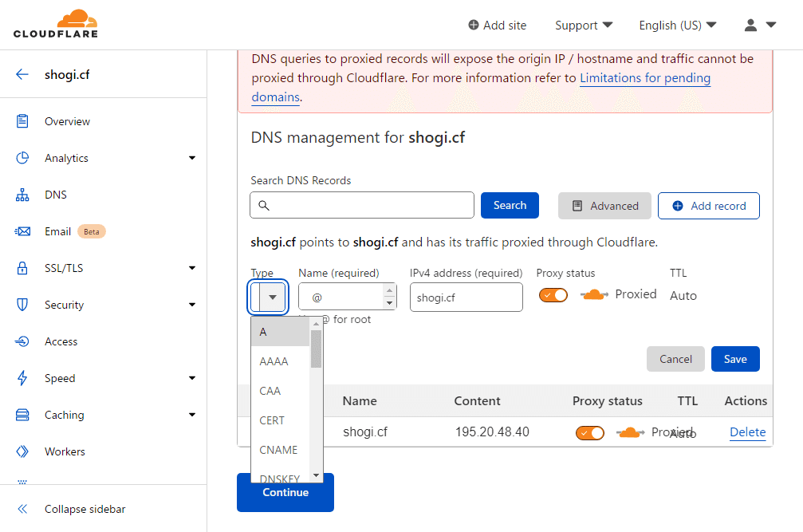Screen dimensions: 803x532
Task: Click the Collapse sidebar double-chevron icon
Action: (x=22, y=509)
